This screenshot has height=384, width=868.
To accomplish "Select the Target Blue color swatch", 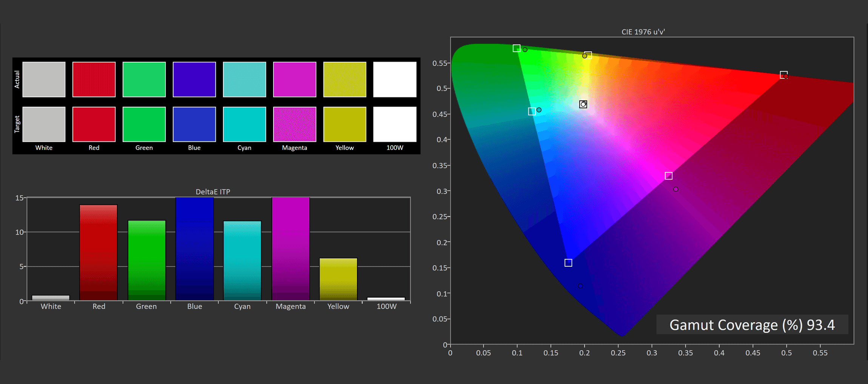I will pyautogui.click(x=194, y=124).
